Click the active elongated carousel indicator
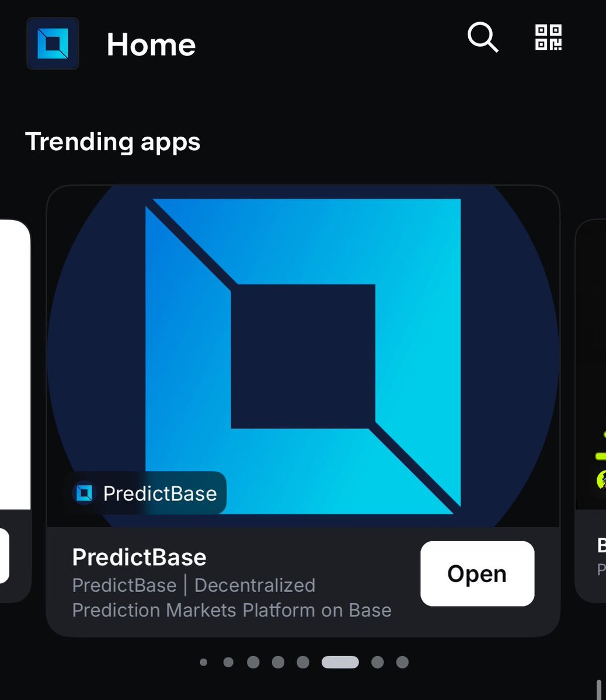The width and height of the screenshot is (606, 700). coord(340,662)
